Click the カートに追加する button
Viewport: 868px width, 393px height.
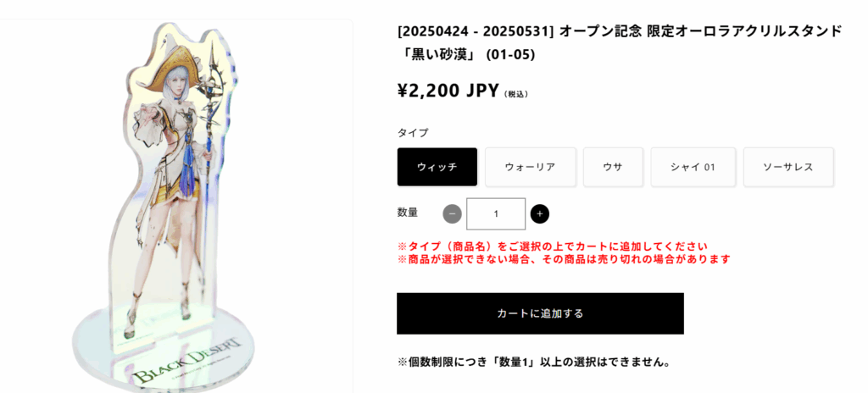540,313
